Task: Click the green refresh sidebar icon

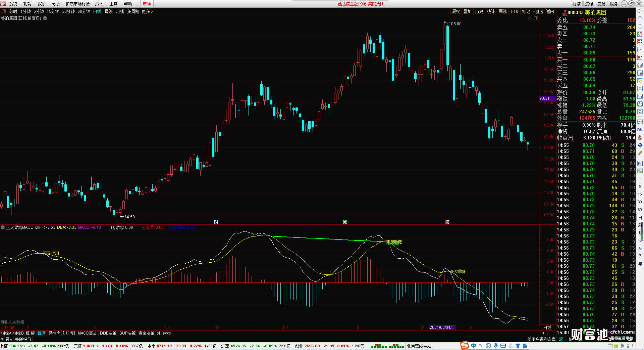Action: tap(640, 171)
